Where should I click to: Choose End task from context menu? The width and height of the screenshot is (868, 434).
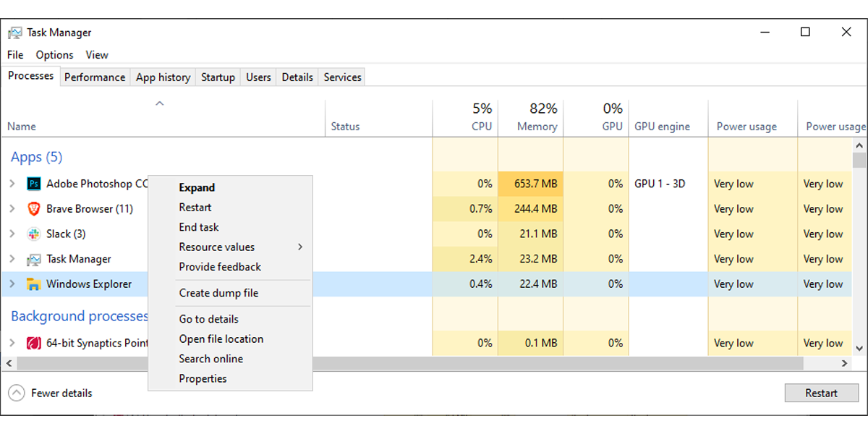coord(199,227)
